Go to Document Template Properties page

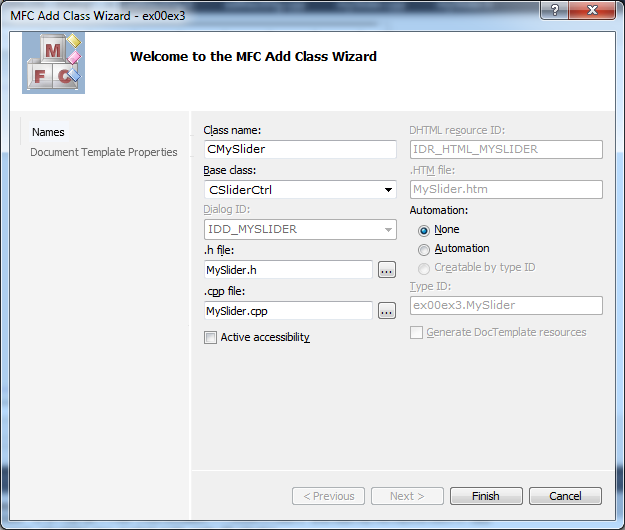104,152
